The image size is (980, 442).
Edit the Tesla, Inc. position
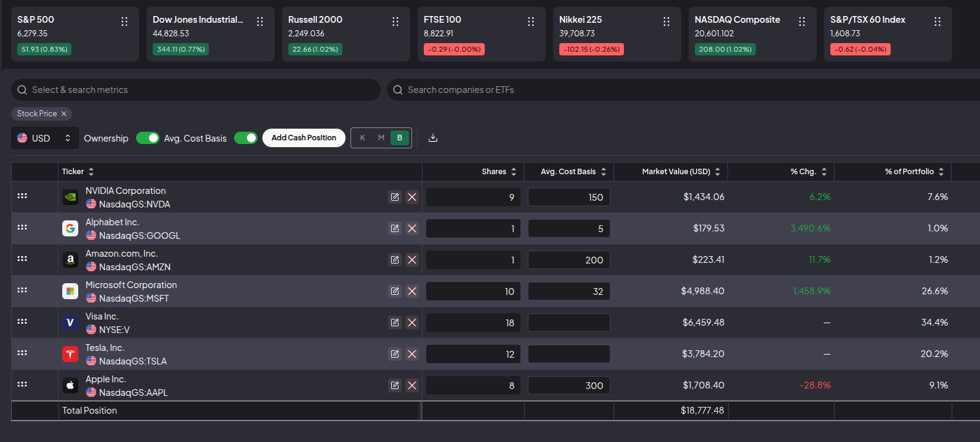click(x=395, y=354)
